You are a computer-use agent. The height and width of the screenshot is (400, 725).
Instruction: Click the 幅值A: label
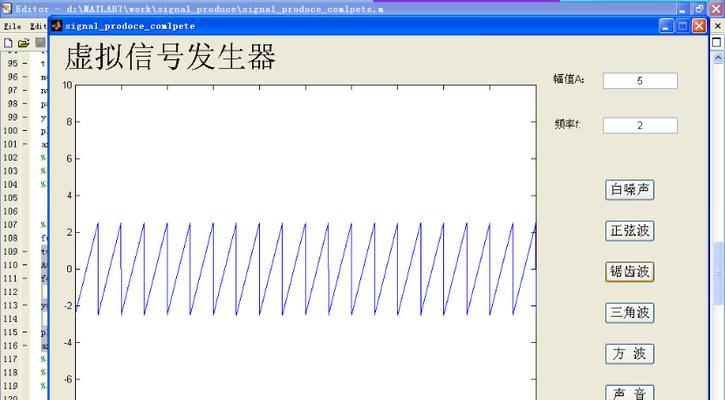[x=569, y=79]
